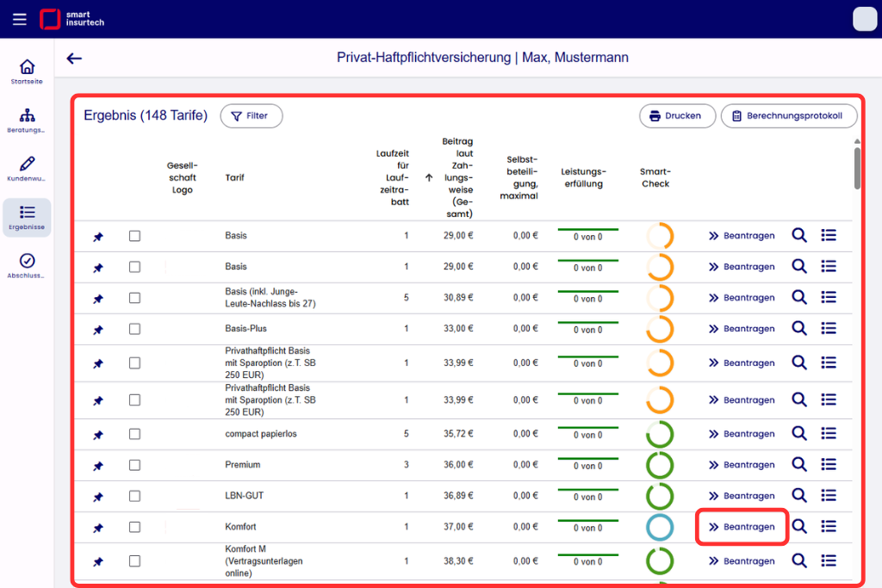Sort by Beitrag laut Zahlungsweise arrow
This screenshot has height=588, width=882.
(429, 177)
